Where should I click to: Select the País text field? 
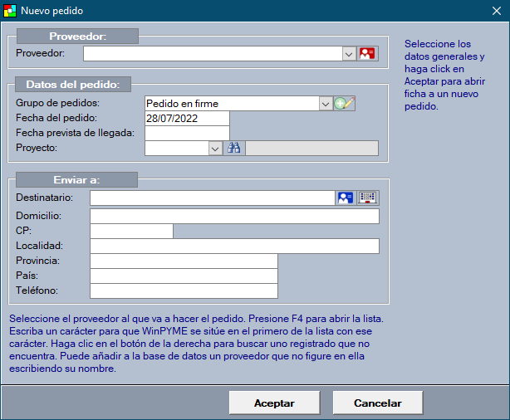pos(183,276)
